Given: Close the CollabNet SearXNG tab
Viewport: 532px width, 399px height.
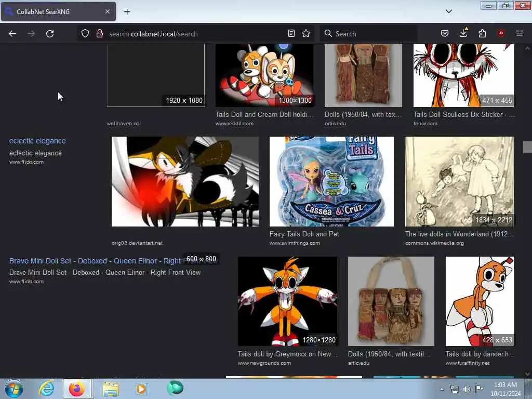Looking at the screenshot, I should click(x=108, y=11).
